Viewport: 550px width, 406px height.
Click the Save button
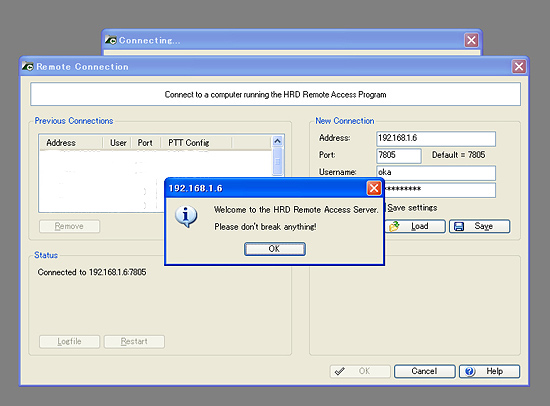point(479,226)
